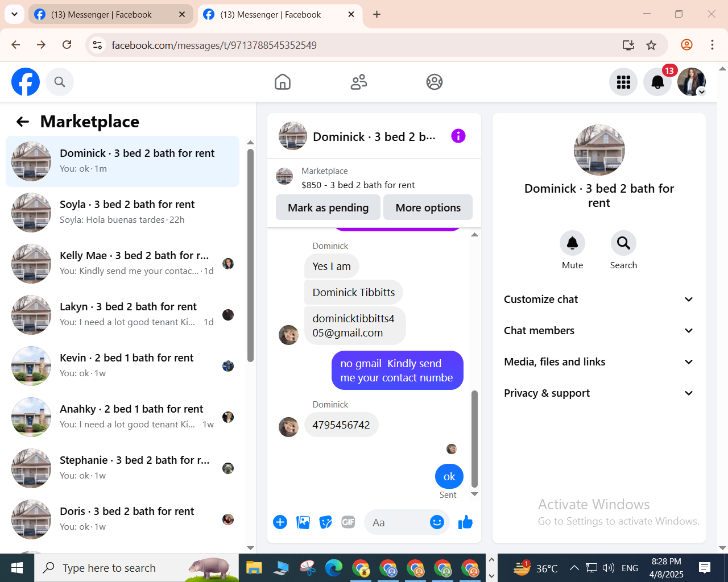Open the Kevin 2 bed 1 bath conversation
Image resolution: width=728 pixels, height=582 pixels.
pyautogui.click(x=122, y=366)
